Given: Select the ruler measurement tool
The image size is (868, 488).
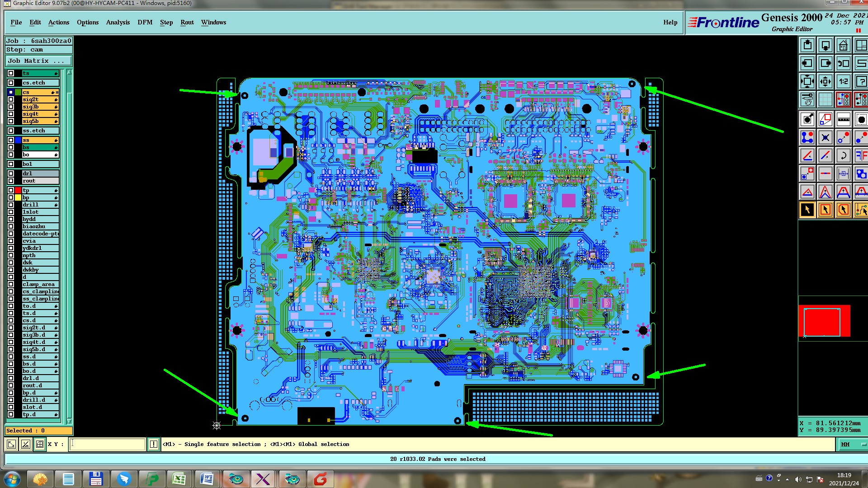Looking at the screenshot, I should [843, 120].
